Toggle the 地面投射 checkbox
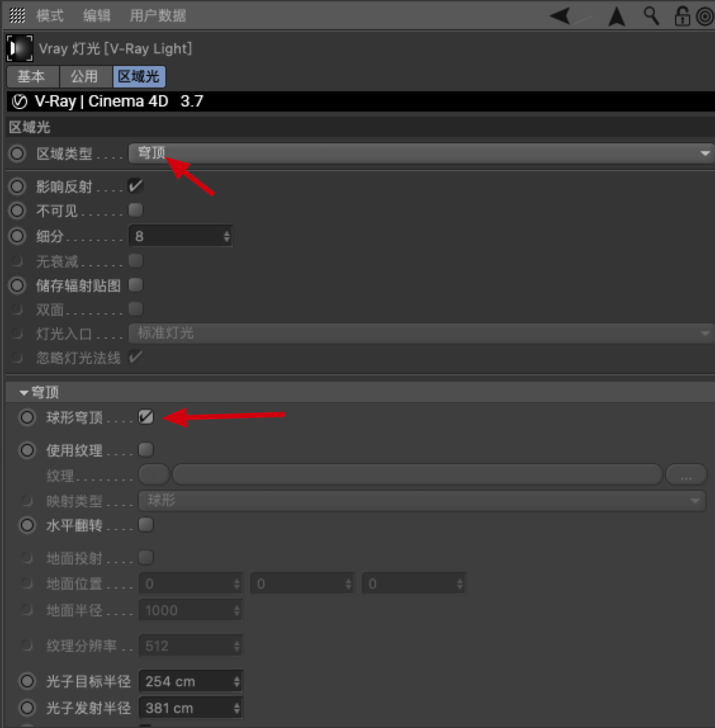This screenshot has width=715, height=728. (x=146, y=557)
